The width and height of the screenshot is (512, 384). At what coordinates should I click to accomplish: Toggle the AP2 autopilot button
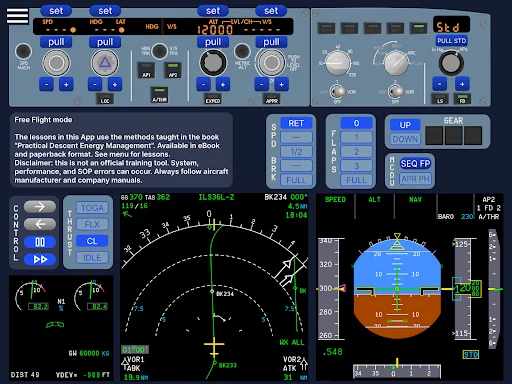[173, 70]
